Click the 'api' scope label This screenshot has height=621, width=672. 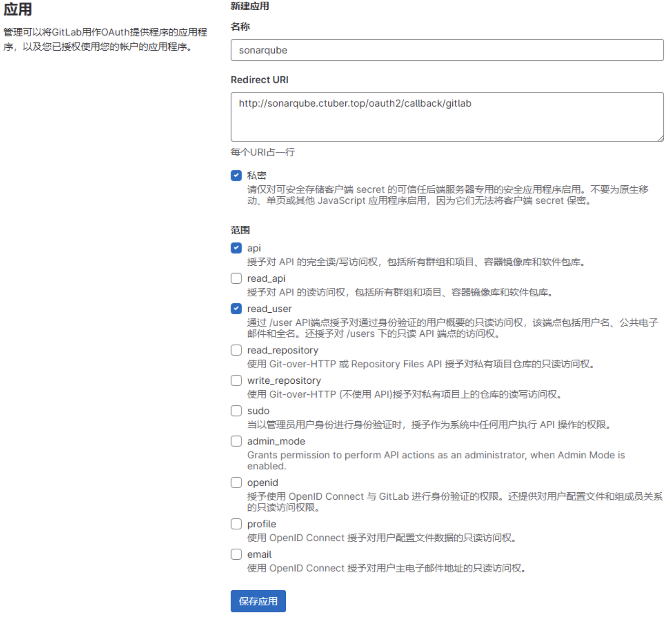click(x=254, y=248)
